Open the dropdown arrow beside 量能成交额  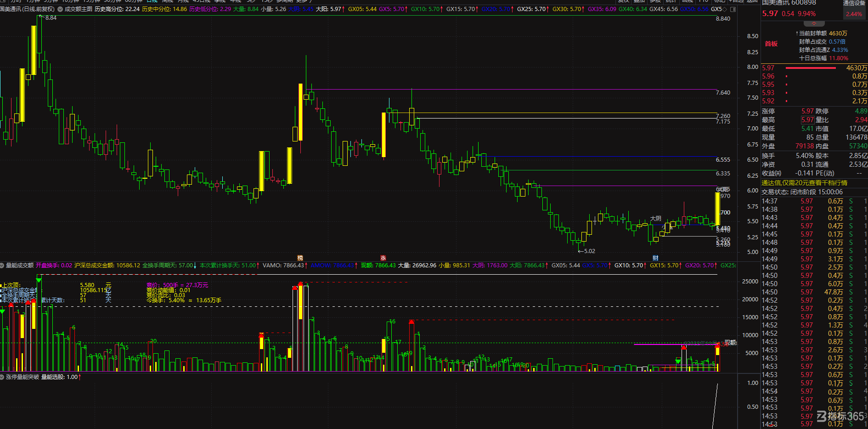coord(2,265)
